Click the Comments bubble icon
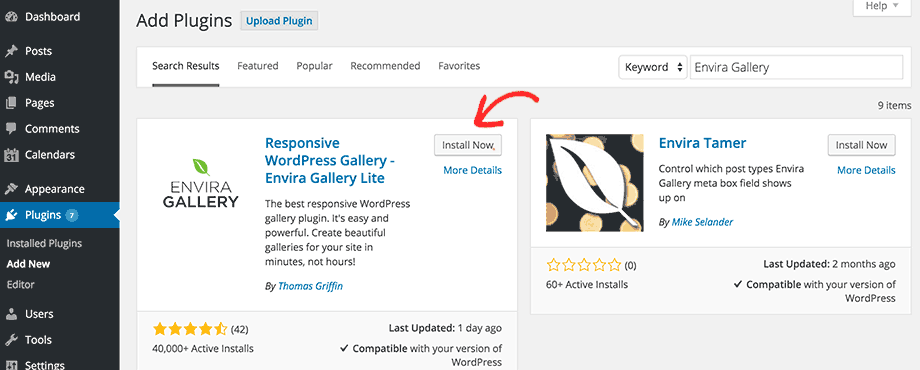920x370 pixels. (11, 129)
